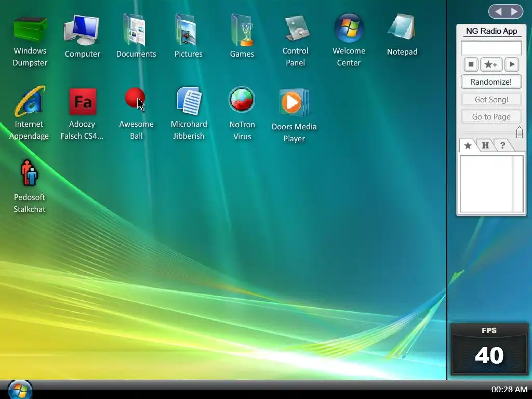Add current song to favorites
Screen dimensions: 532x399
click(491, 64)
